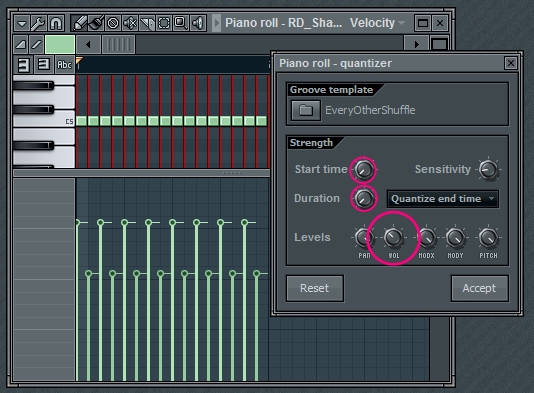Select the Zoom magnifier tool
The width and height of the screenshot is (534, 393).
[x=181, y=23]
